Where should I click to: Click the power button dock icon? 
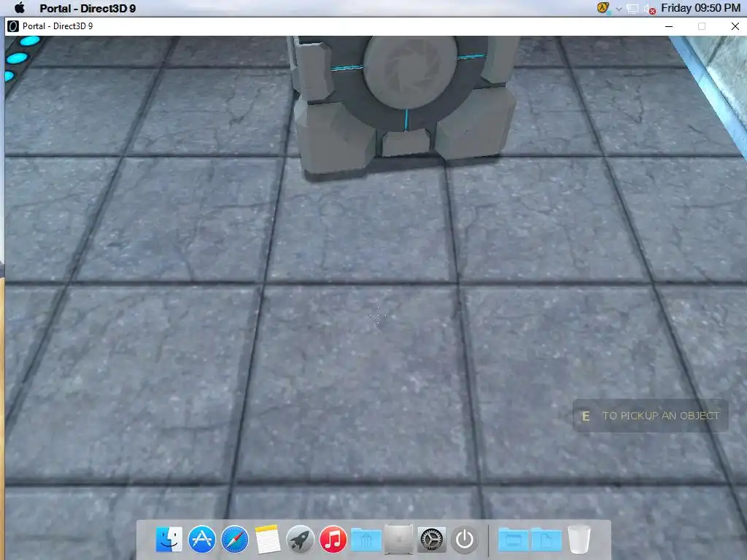pyautogui.click(x=465, y=540)
